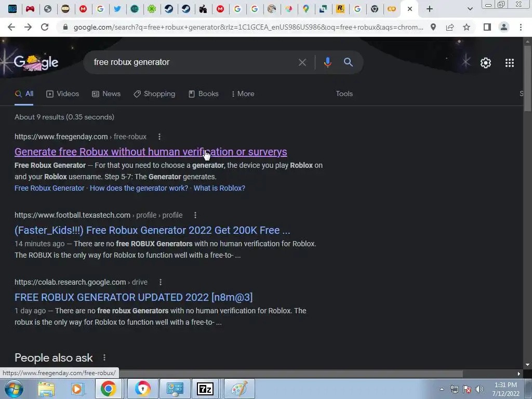
Task: Open options for the colab.research.google.com result
Action: (161, 282)
